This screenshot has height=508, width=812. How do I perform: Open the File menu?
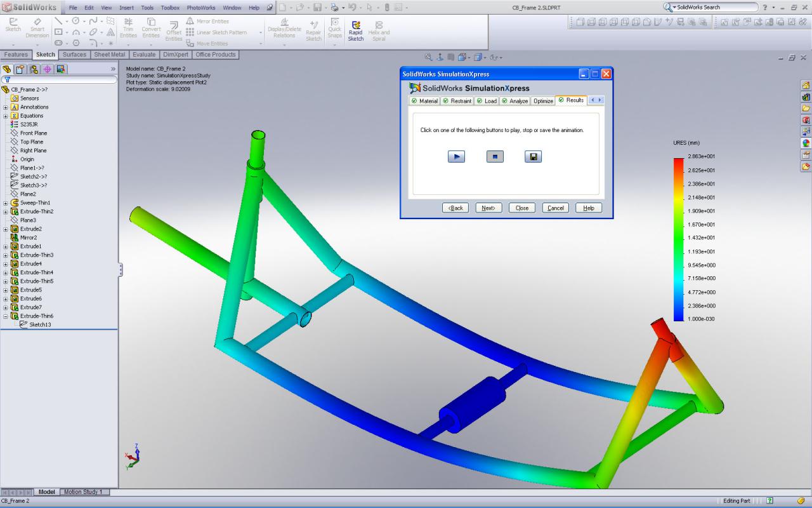tap(73, 8)
